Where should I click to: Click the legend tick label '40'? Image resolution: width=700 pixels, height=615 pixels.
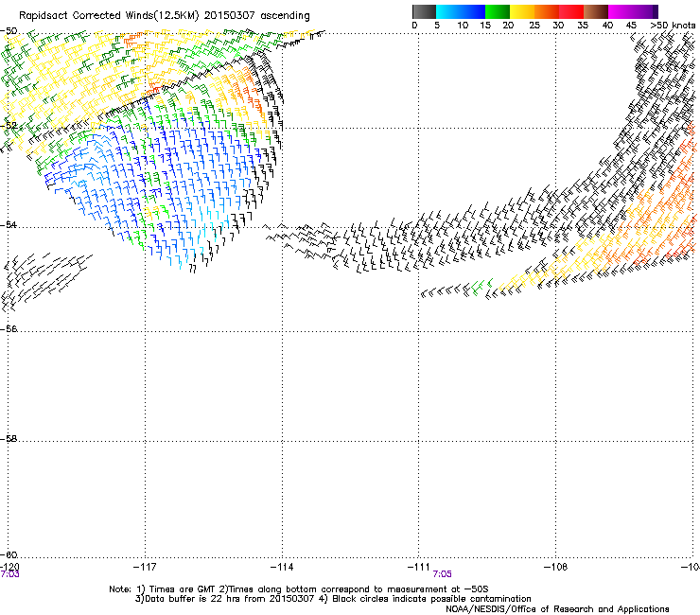pyautogui.click(x=607, y=26)
